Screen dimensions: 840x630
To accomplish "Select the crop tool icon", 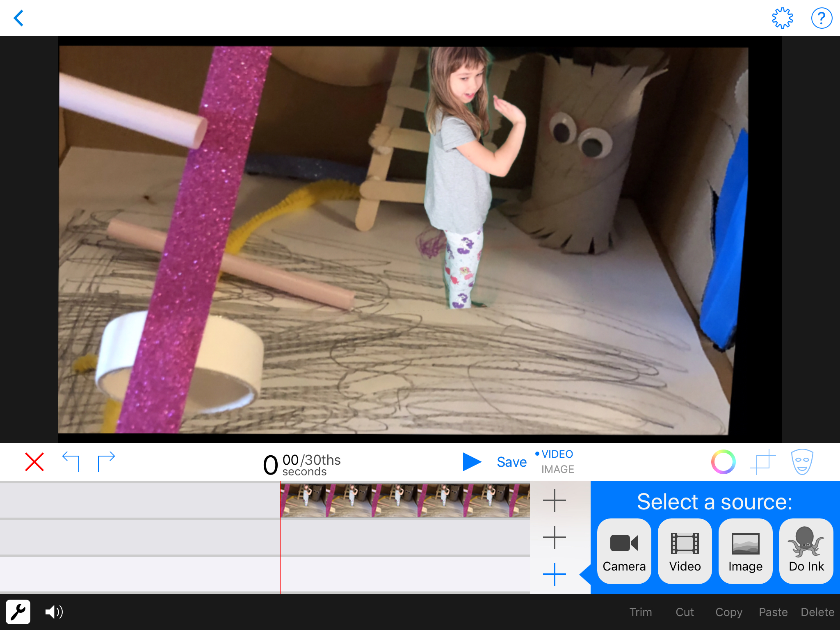I will [762, 462].
